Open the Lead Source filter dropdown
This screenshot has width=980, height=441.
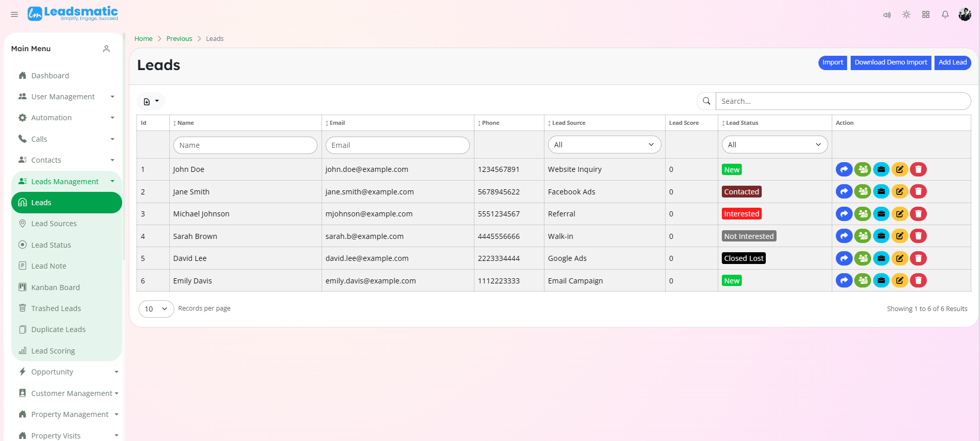pyautogui.click(x=604, y=145)
